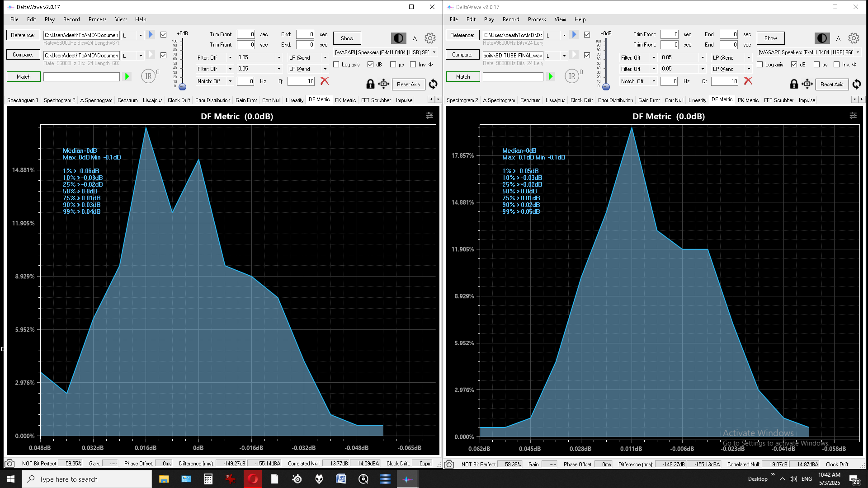This screenshot has height=488, width=868.
Task: Click red X notch clear icon, left window
Action: [x=325, y=81]
